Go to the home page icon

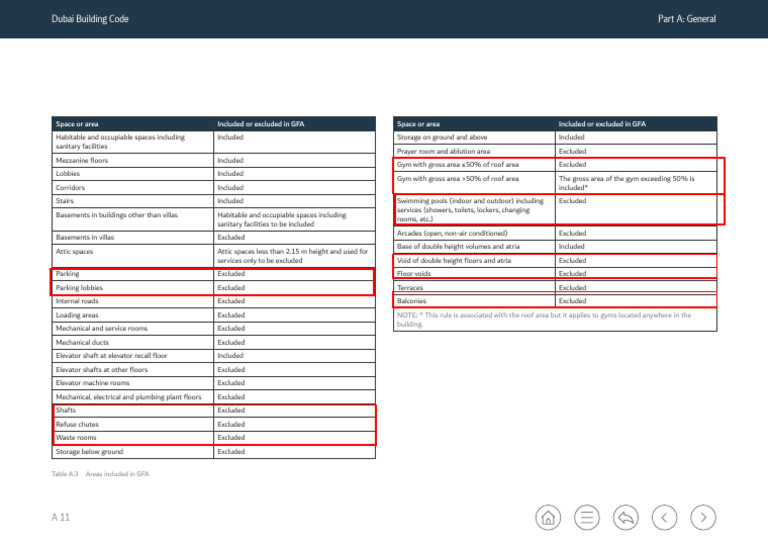[548, 517]
